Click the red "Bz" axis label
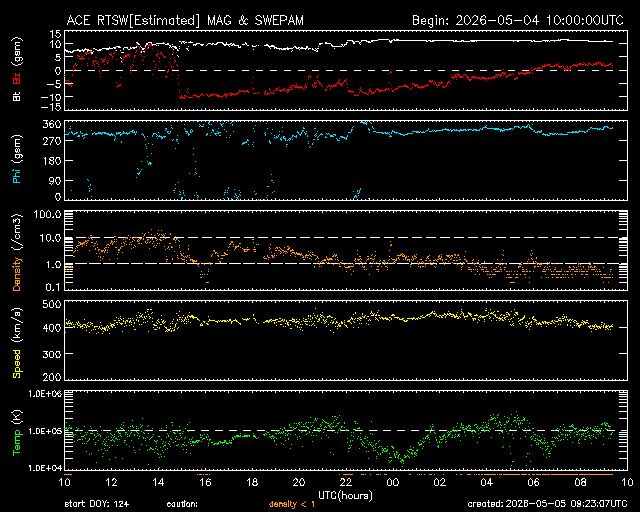This screenshot has width=640, height=512. pyautogui.click(x=17, y=78)
